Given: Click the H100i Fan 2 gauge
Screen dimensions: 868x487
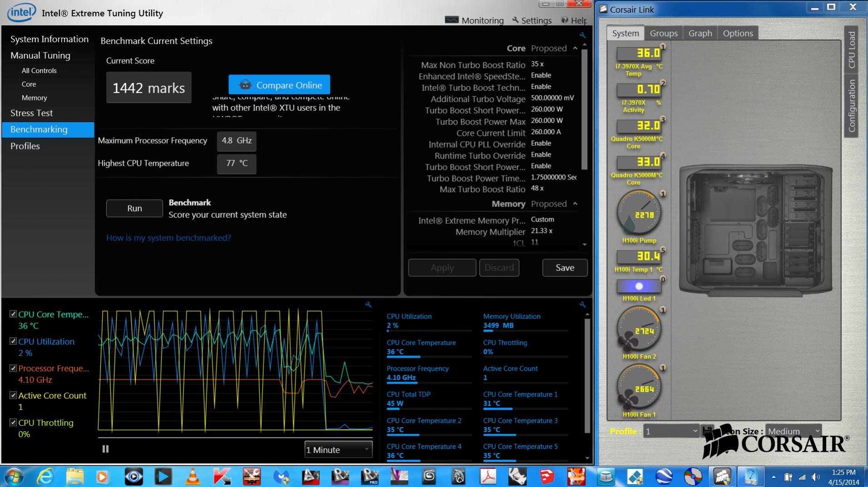Looking at the screenshot, I should 639,329.
